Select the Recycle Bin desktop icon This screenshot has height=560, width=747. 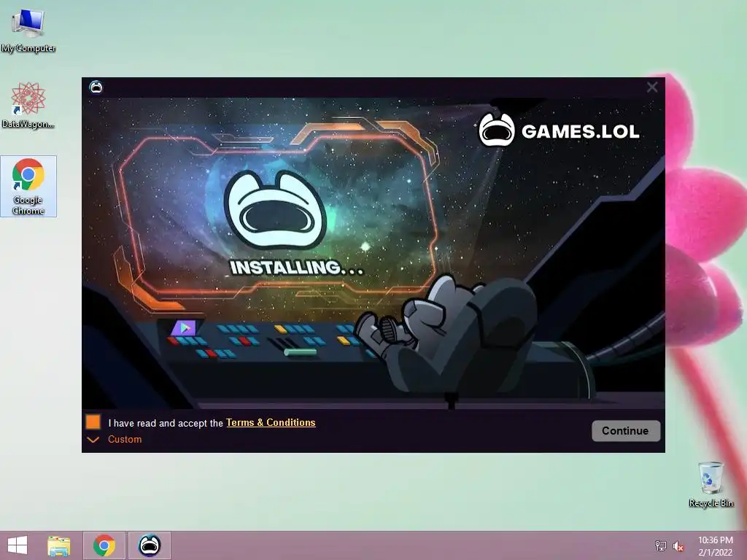(x=711, y=484)
